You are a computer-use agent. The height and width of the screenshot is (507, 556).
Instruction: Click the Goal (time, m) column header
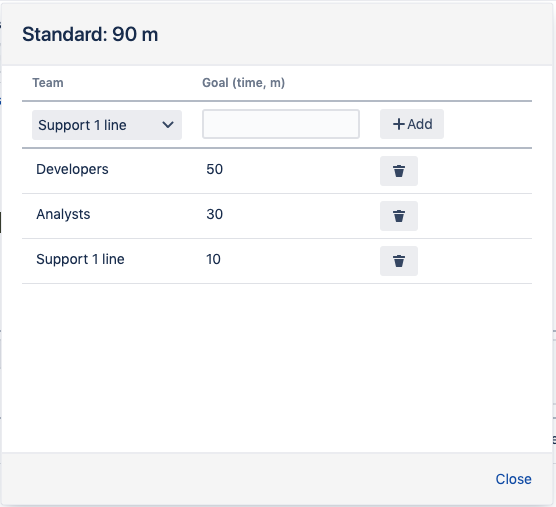[244, 83]
